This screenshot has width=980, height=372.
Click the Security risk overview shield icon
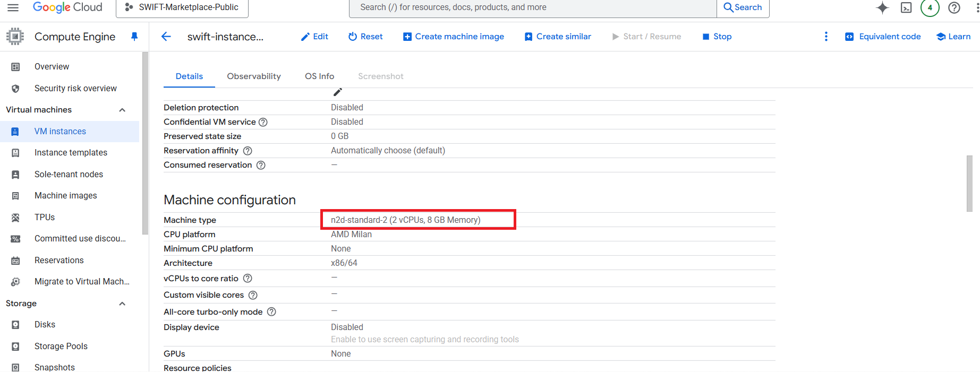point(15,89)
